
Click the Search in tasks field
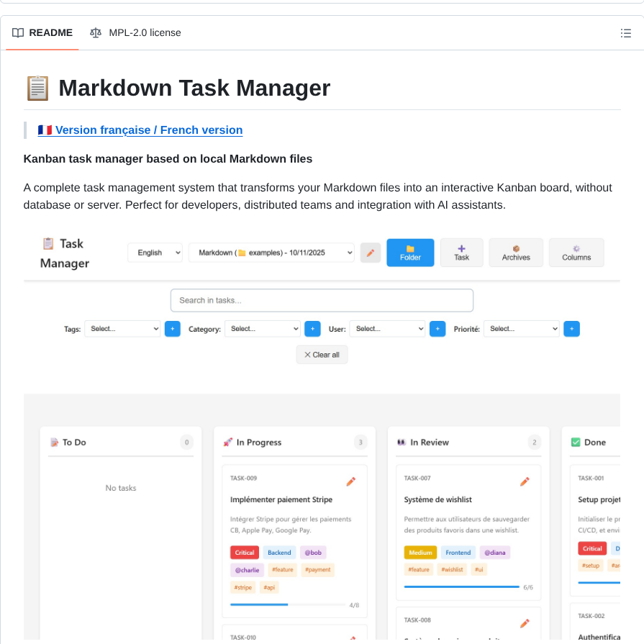pyautogui.click(x=322, y=300)
